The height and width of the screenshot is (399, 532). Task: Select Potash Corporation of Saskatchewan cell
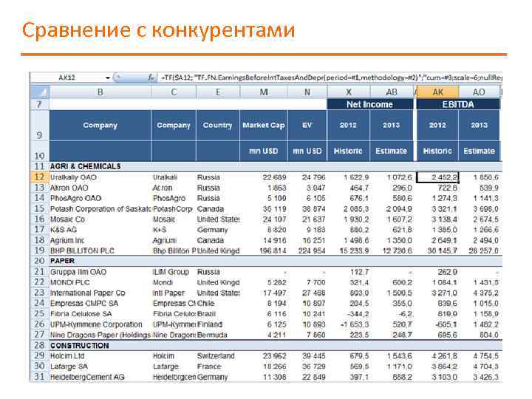100,209
